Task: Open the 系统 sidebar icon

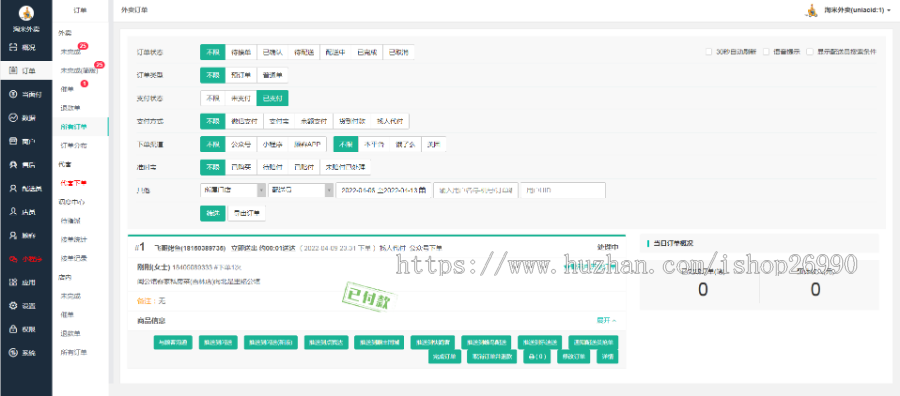Action: coord(13,353)
